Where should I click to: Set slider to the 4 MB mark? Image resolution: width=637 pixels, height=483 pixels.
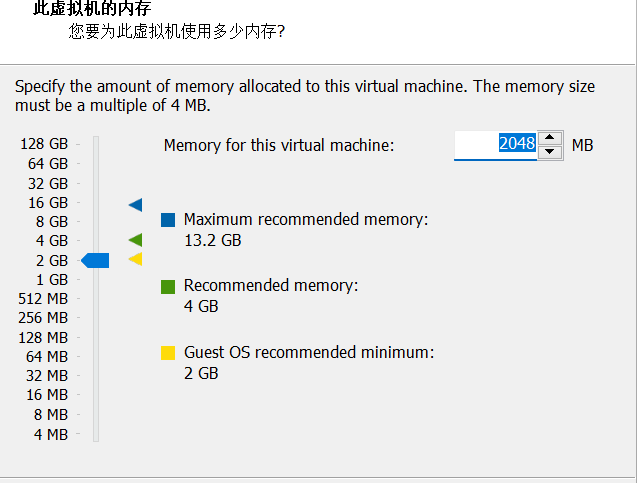tap(96, 434)
